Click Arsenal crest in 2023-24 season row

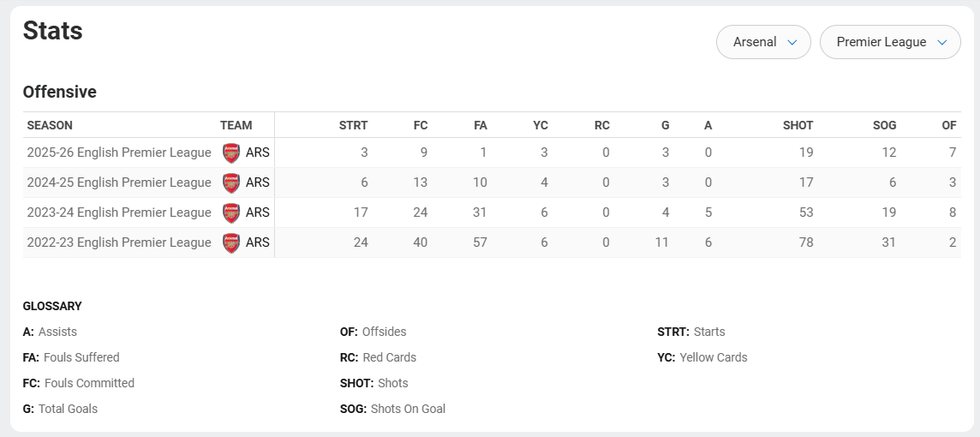(231, 213)
